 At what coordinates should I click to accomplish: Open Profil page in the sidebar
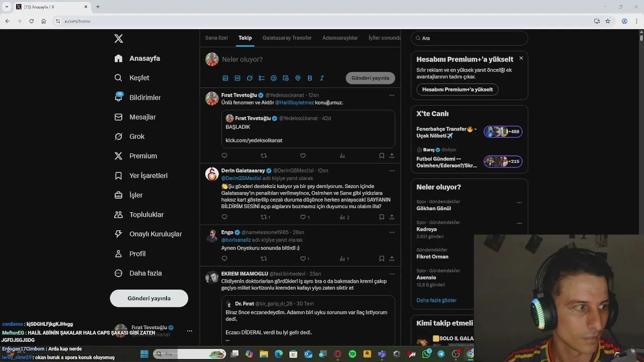(x=130, y=254)
